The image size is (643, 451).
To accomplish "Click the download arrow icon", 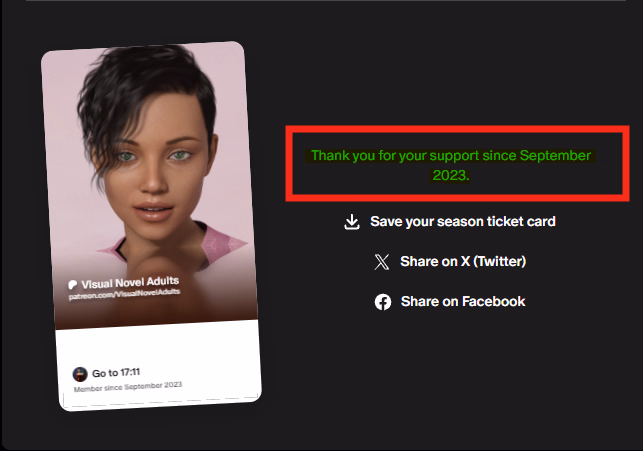I will tap(352, 222).
